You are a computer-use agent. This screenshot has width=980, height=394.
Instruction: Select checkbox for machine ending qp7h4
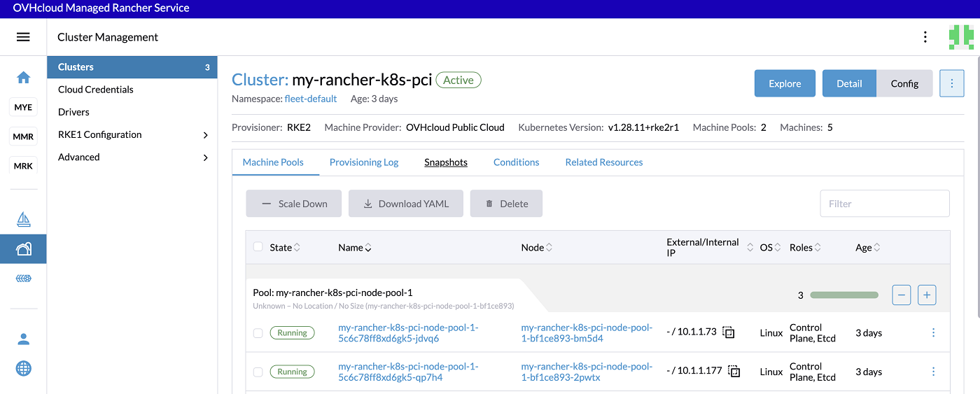click(258, 372)
